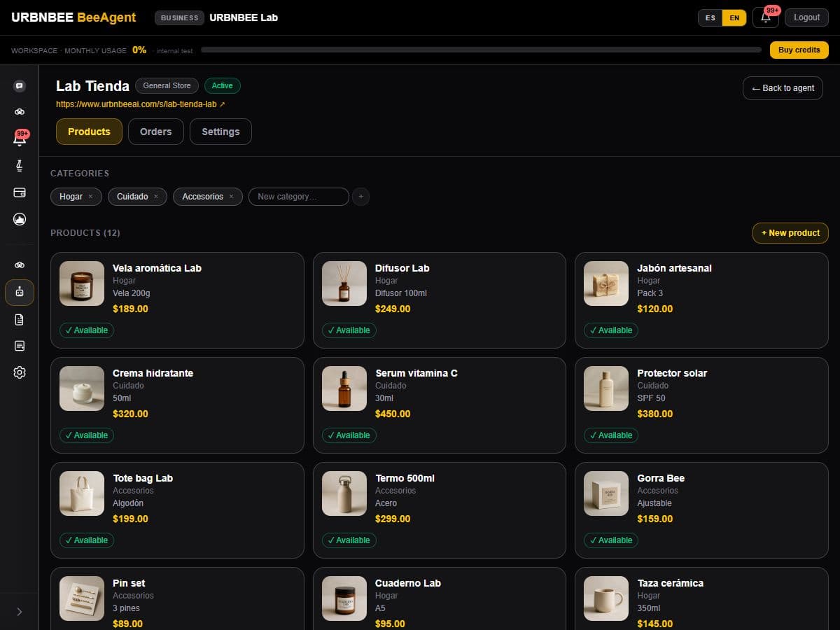
Task: Click the Lab Tienda store title
Action: [x=92, y=86]
